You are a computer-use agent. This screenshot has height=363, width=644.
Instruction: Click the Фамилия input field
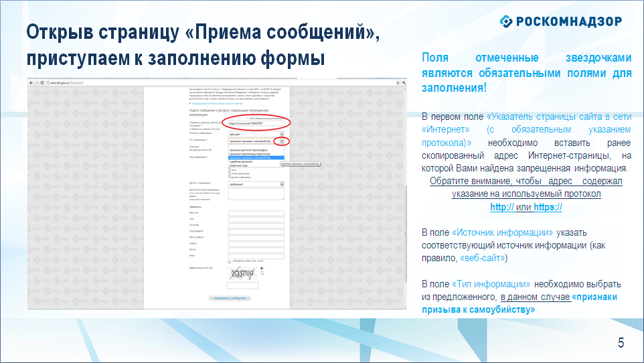point(256,214)
